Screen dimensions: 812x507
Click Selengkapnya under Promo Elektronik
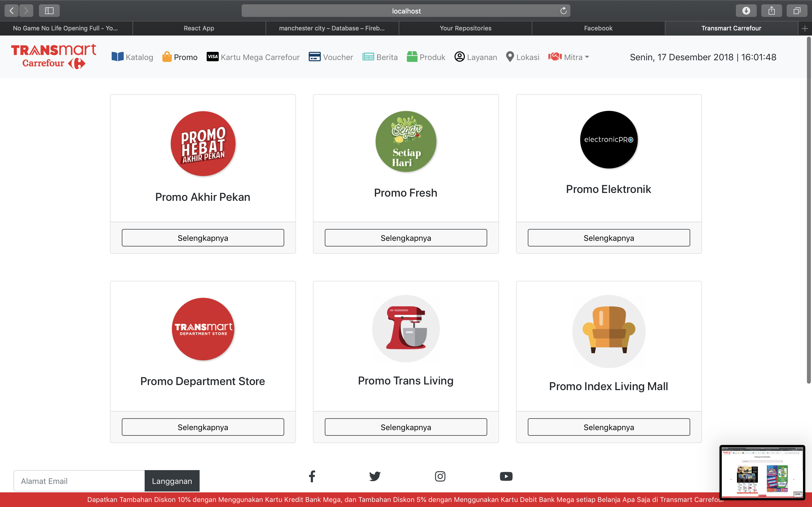coord(608,238)
